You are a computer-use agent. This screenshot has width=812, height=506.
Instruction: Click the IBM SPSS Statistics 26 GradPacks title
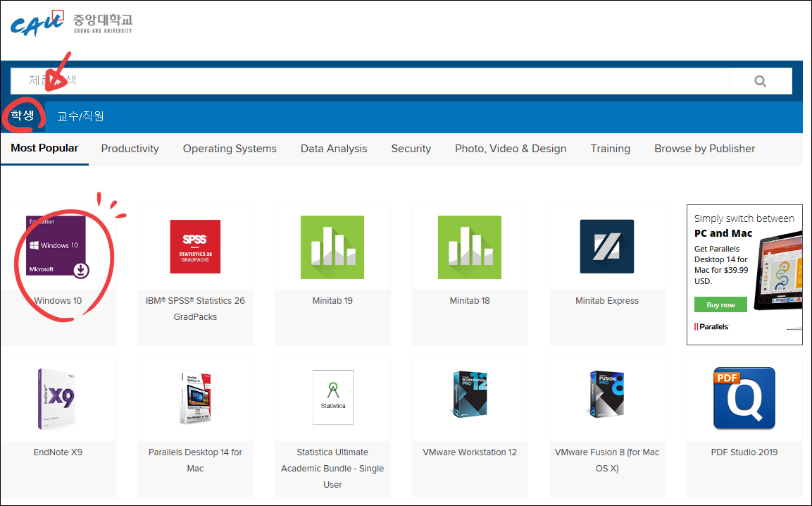tap(195, 309)
